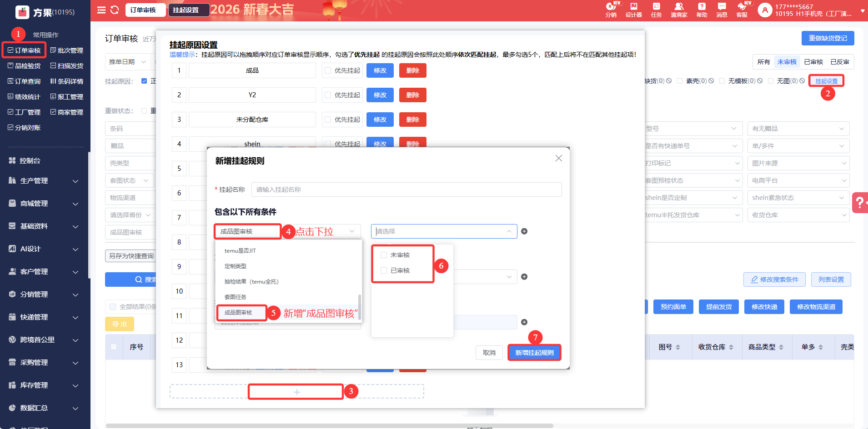The image size is (868, 429).
Task: Open the 请选择 value dropdown in the dialog
Action: (x=444, y=231)
